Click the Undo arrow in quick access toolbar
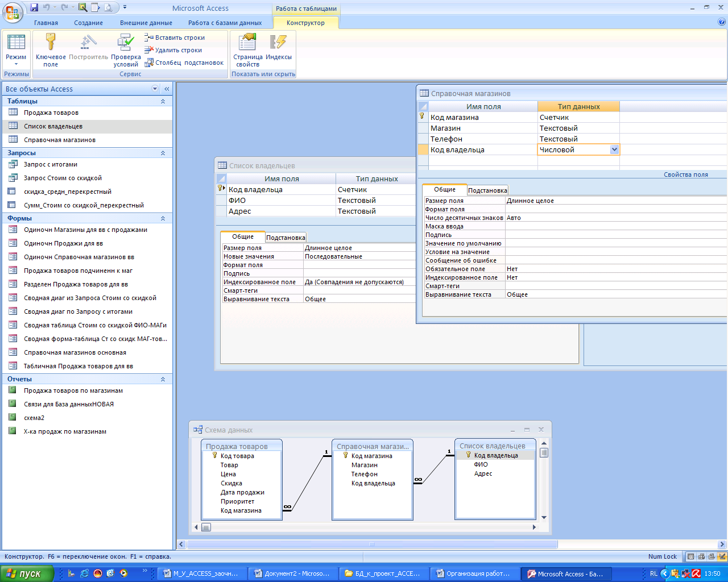Viewport: 728px width, 582px height. pyautogui.click(x=47, y=7)
